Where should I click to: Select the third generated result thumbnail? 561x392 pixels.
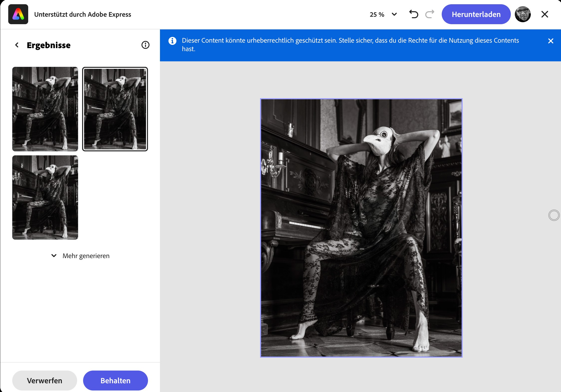click(x=45, y=197)
